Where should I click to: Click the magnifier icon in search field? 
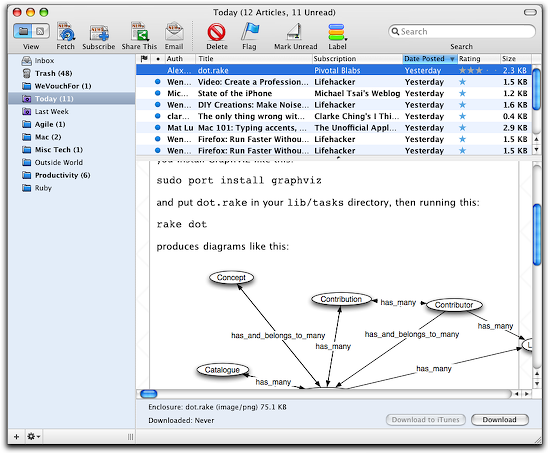point(395,32)
